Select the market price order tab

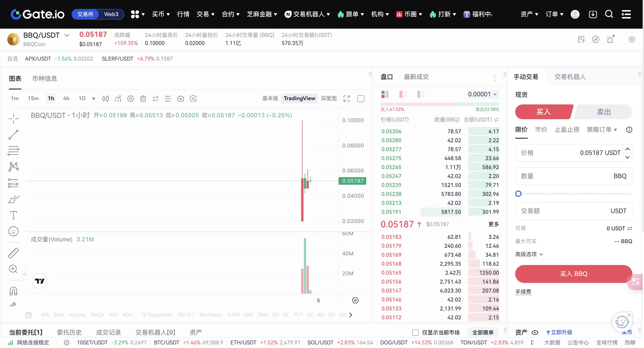[541, 129]
